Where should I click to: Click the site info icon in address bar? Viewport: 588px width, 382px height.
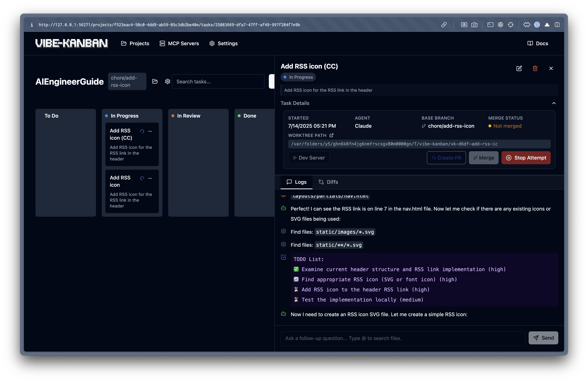[x=32, y=25]
